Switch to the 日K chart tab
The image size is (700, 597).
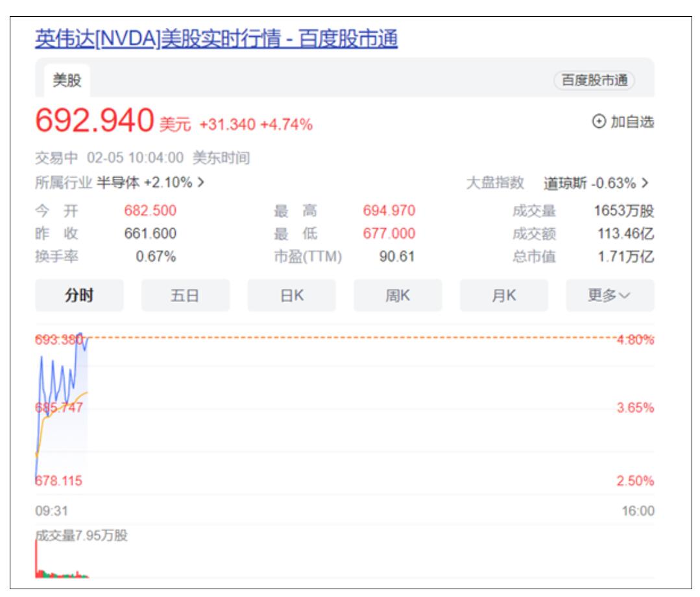(291, 296)
